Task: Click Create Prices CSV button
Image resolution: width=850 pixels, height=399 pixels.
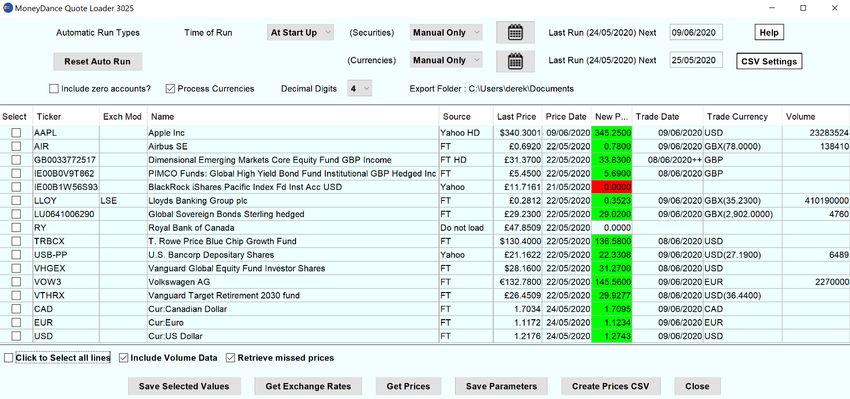Action: tap(610, 387)
